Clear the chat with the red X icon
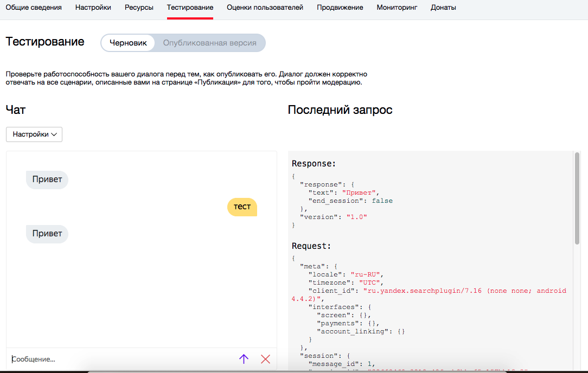Screen dimensions: 588x373 (x=265, y=359)
